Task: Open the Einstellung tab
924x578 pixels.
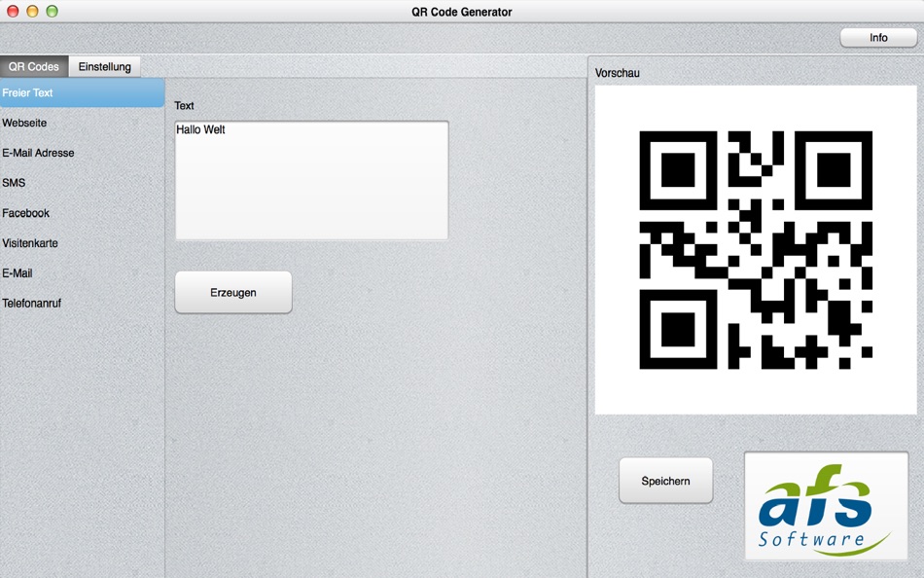Action: pos(104,66)
